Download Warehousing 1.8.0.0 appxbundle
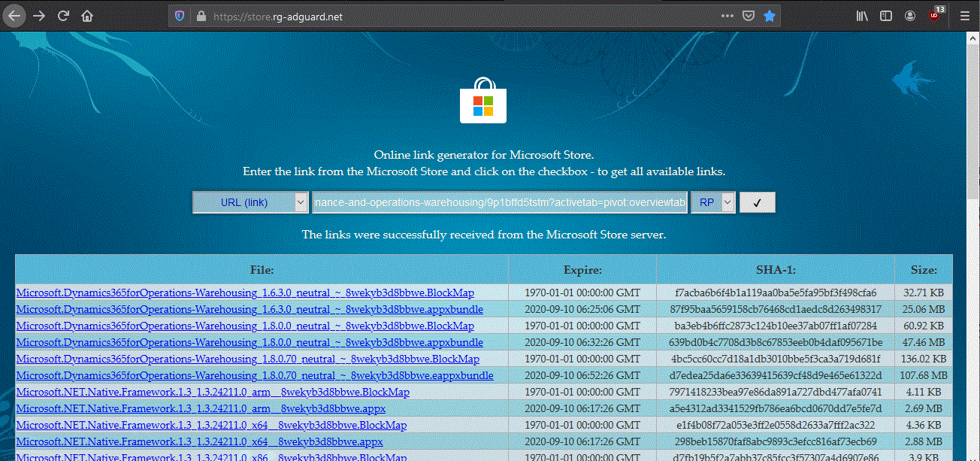 tap(250, 342)
